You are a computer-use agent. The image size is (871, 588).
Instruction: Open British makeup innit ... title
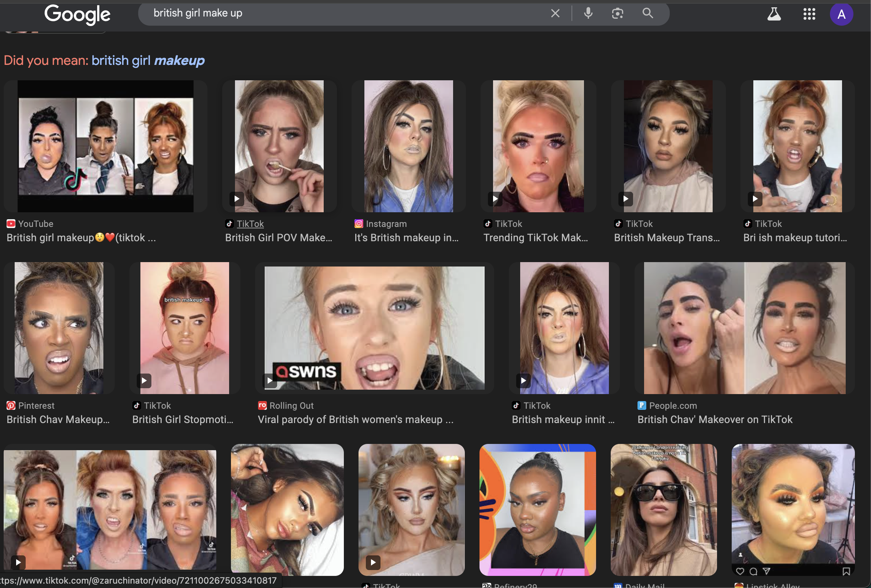[563, 419]
